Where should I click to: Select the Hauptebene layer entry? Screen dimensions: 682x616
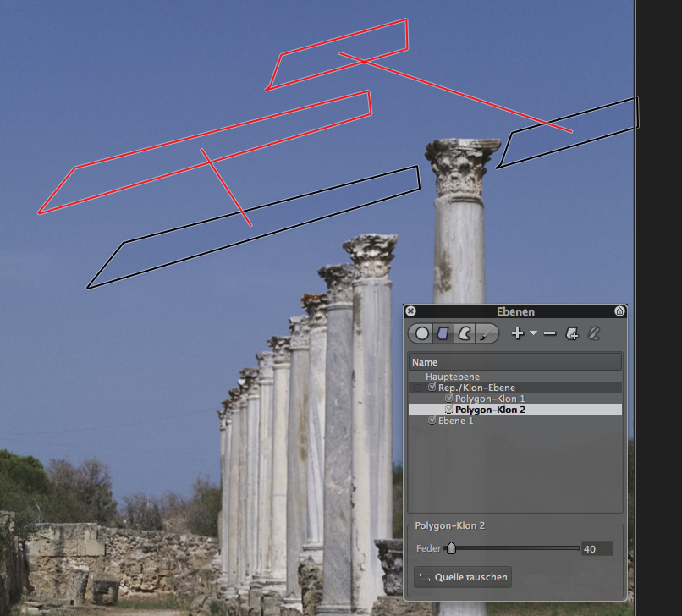pos(452,377)
